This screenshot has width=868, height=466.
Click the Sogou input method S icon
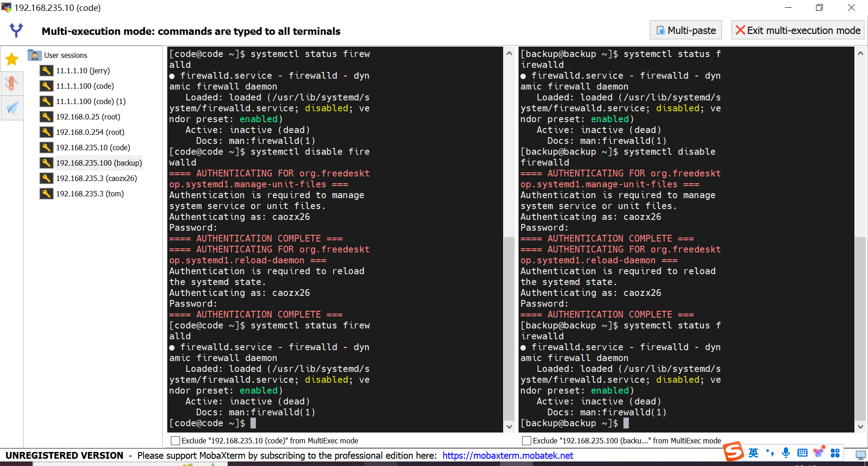733,452
